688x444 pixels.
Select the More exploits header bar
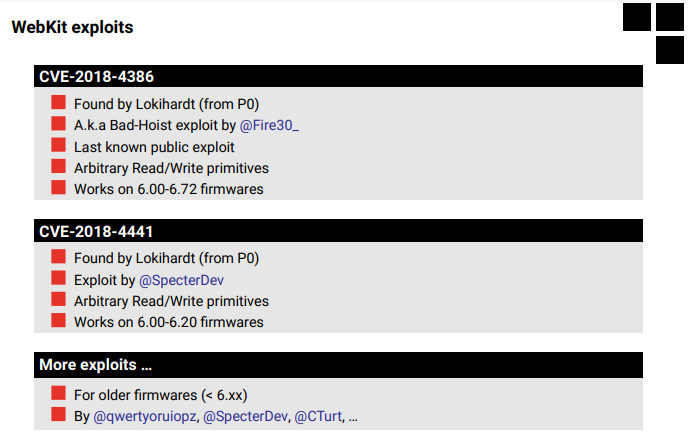[x=338, y=365]
